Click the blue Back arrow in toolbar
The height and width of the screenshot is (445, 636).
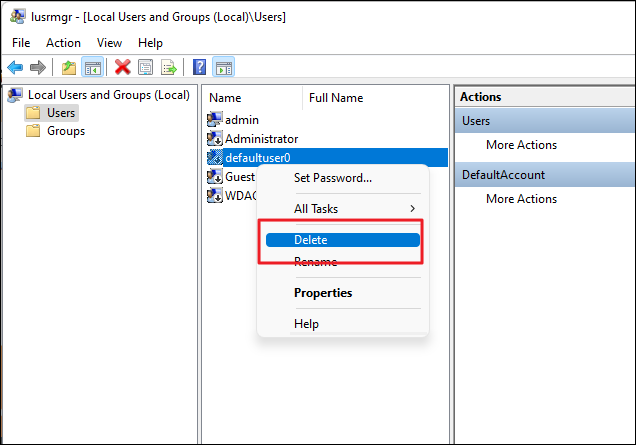(15, 67)
